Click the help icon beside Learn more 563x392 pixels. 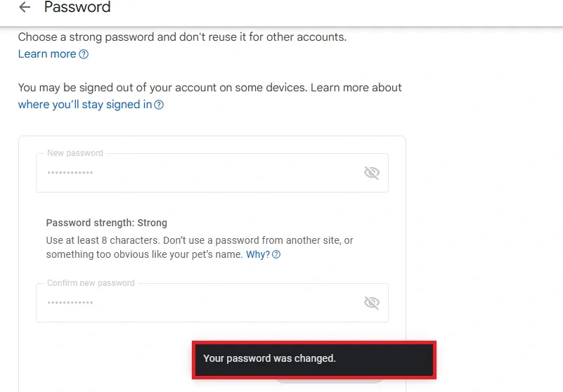pyautogui.click(x=84, y=54)
